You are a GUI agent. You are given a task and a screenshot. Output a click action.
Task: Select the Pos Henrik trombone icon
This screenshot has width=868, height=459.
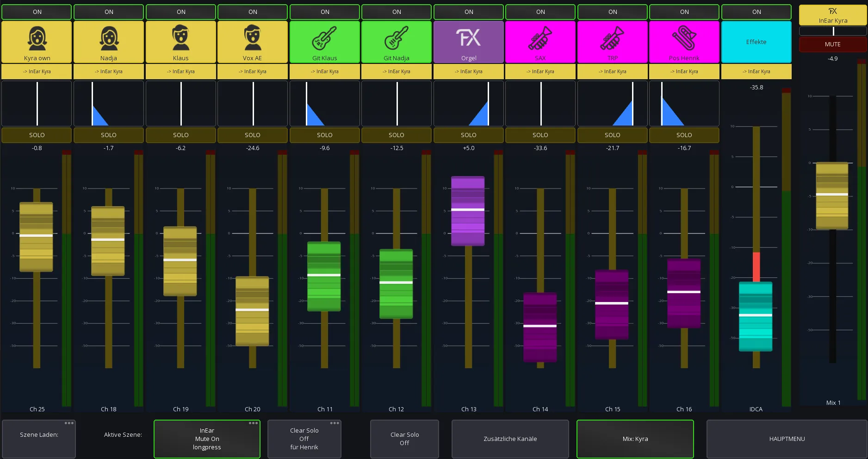[684, 38]
